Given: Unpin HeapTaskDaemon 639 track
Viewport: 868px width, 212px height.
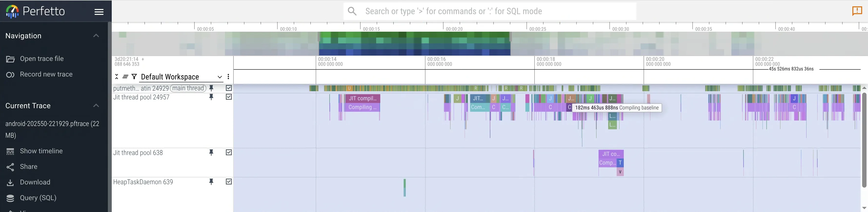Looking at the screenshot, I should [x=211, y=182].
